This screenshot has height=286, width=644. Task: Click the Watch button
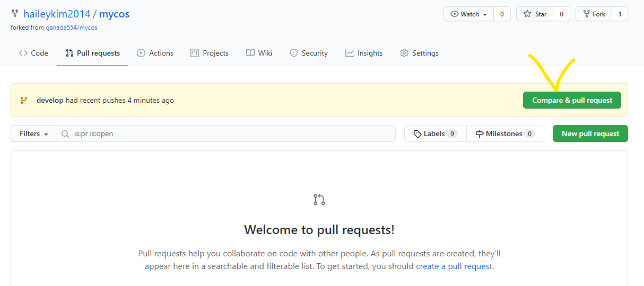tap(468, 14)
